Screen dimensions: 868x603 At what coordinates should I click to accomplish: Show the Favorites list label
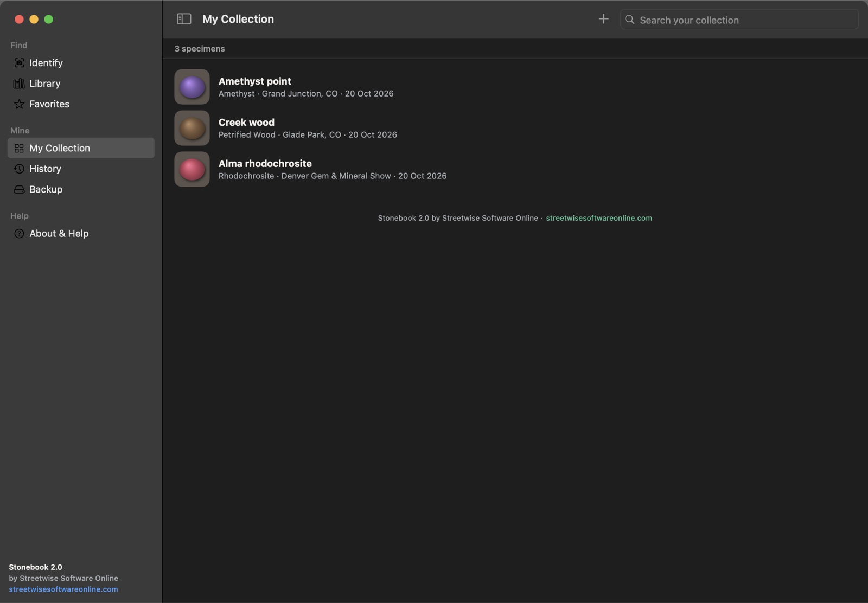[x=49, y=104]
